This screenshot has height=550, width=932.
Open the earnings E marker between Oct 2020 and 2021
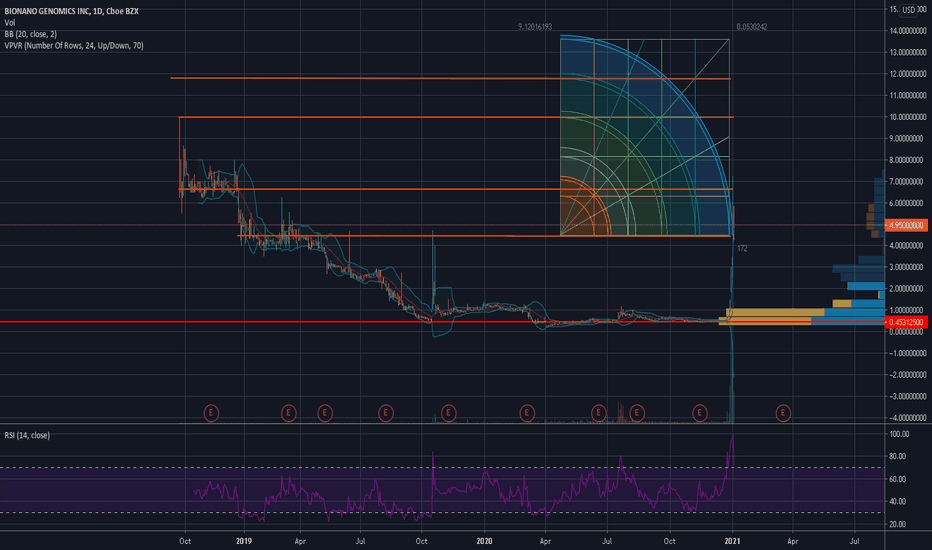pyautogui.click(x=700, y=413)
